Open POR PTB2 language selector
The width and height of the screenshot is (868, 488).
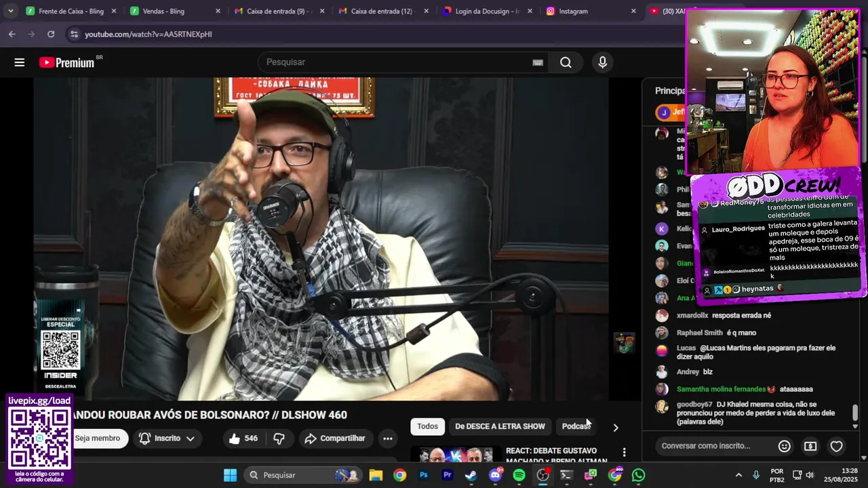(x=777, y=475)
